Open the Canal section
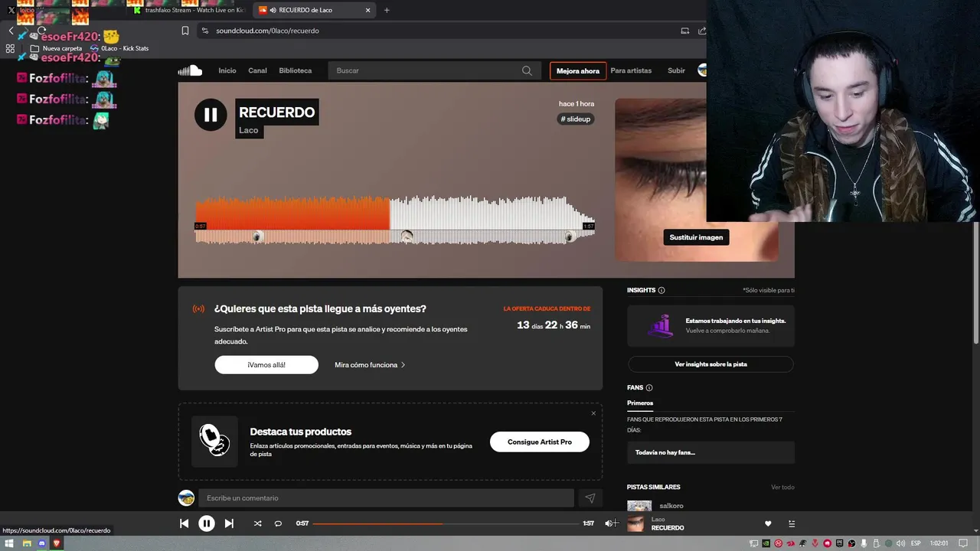The width and height of the screenshot is (980, 551). click(257, 70)
